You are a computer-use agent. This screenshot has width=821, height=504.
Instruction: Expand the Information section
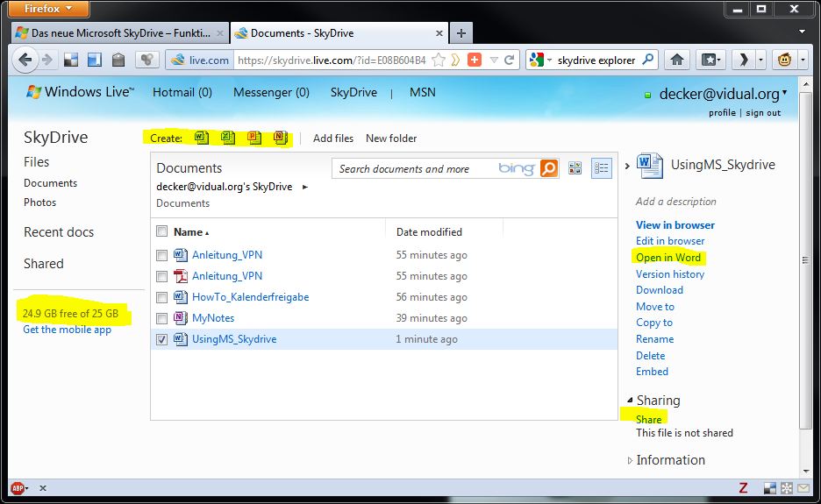point(630,460)
